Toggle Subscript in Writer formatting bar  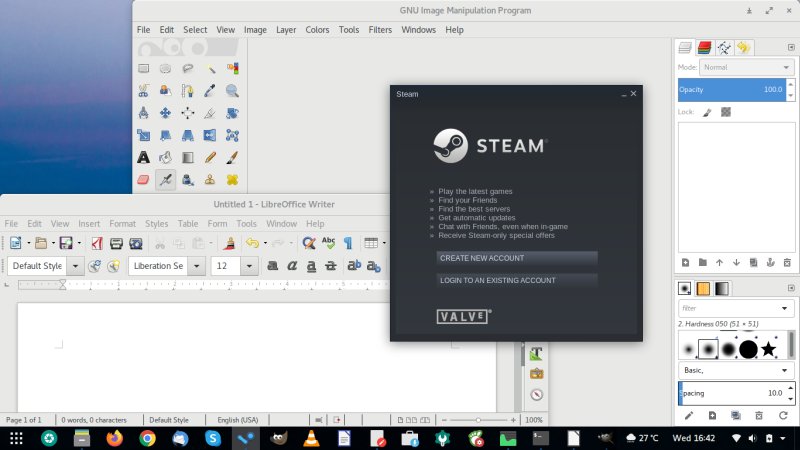pyautogui.click(x=373, y=266)
